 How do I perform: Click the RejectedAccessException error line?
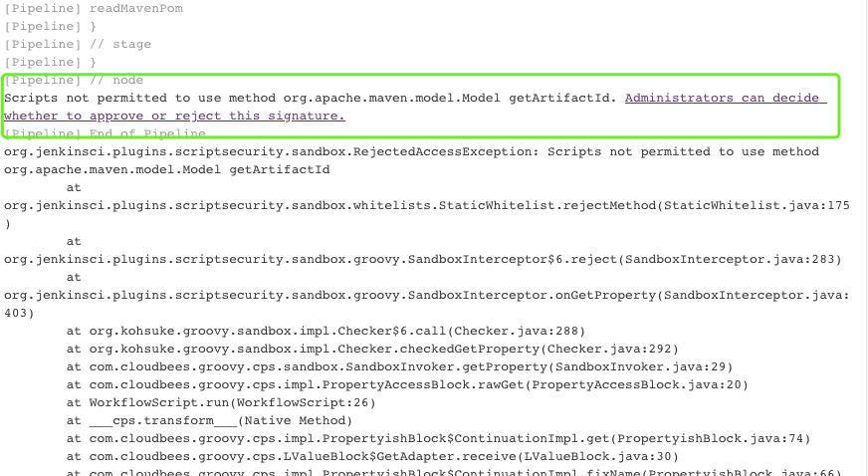click(410, 151)
